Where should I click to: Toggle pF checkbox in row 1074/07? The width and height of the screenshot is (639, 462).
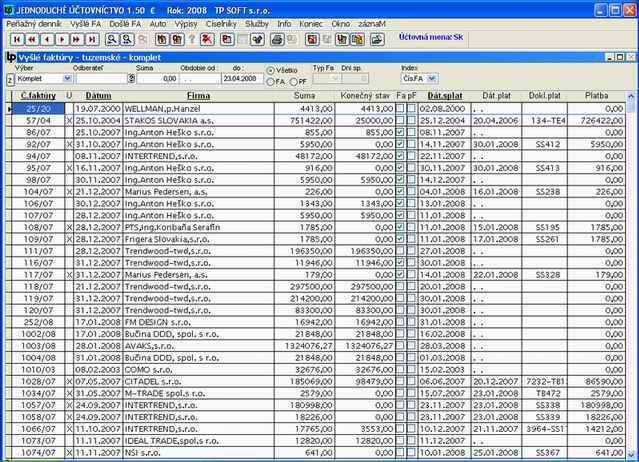pyautogui.click(x=412, y=452)
